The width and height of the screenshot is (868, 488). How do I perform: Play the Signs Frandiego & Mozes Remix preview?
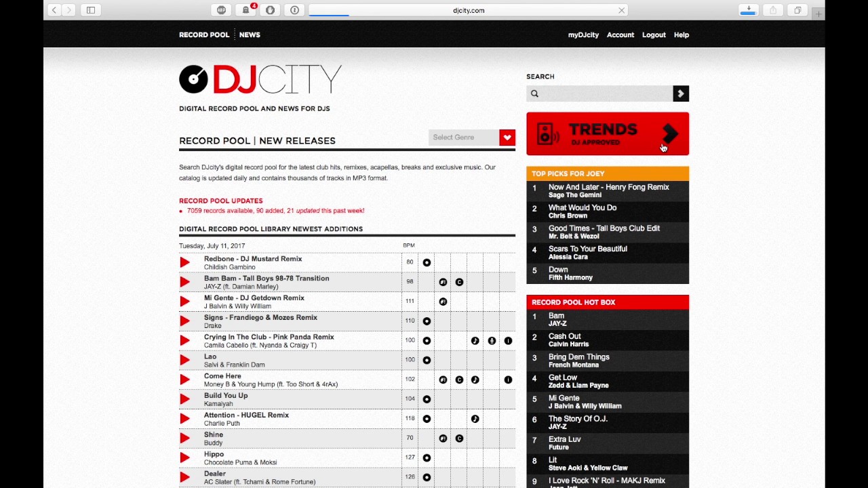click(x=184, y=321)
